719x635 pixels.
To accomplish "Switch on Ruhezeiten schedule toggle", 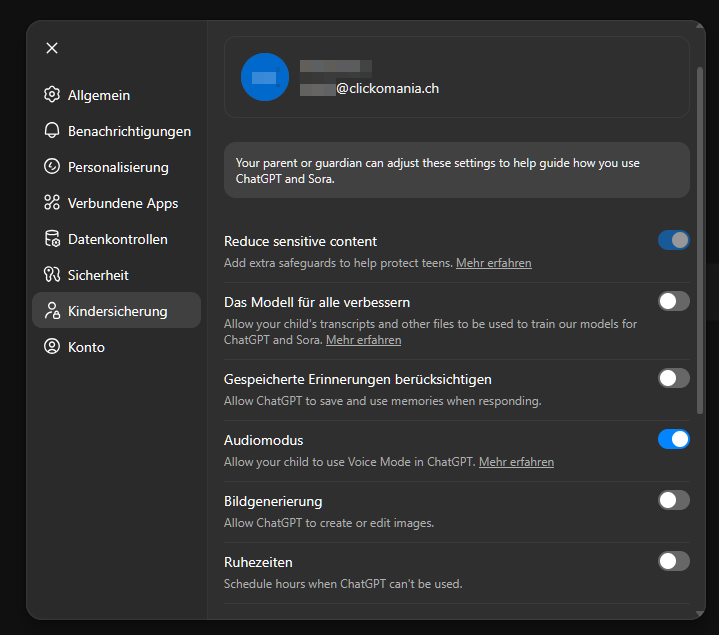I will 673,561.
